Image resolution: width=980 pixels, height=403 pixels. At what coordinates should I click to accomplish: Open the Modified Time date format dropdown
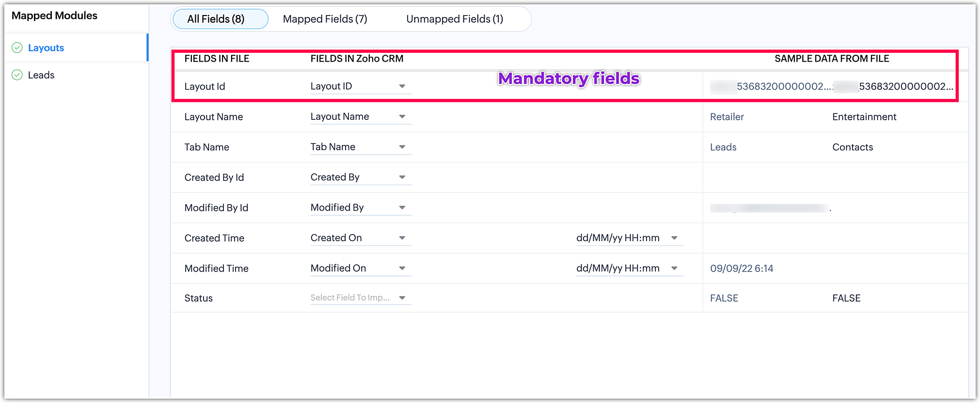(x=629, y=268)
